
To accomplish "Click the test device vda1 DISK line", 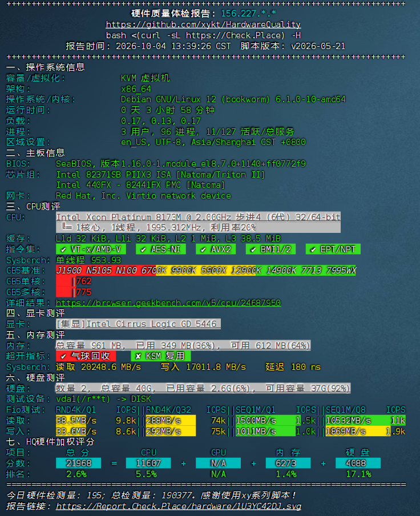I will click(x=103, y=399).
